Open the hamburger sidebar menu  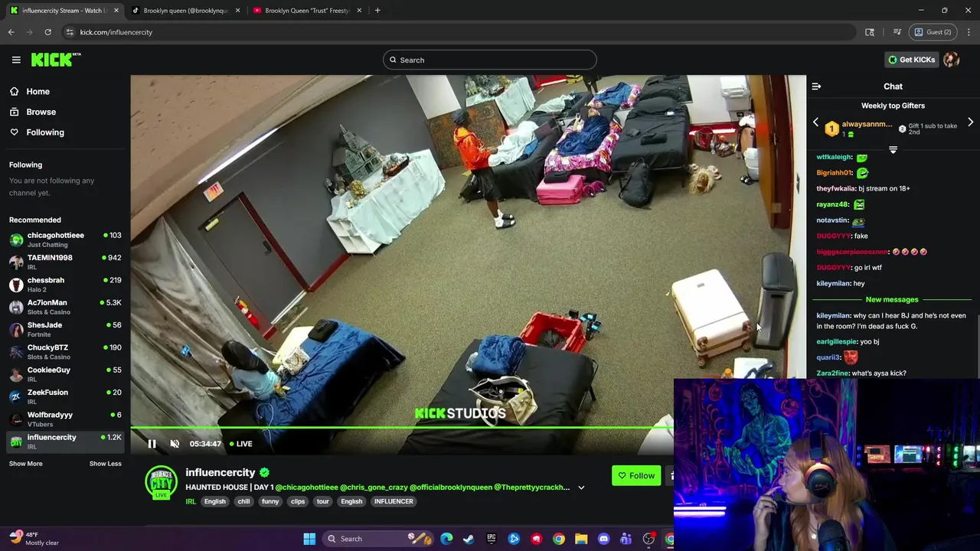tap(16, 60)
